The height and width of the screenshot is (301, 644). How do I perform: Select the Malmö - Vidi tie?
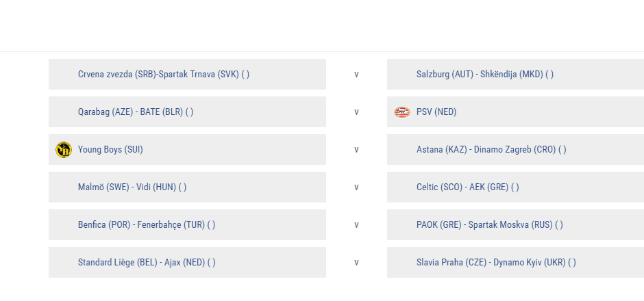click(x=132, y=187)
